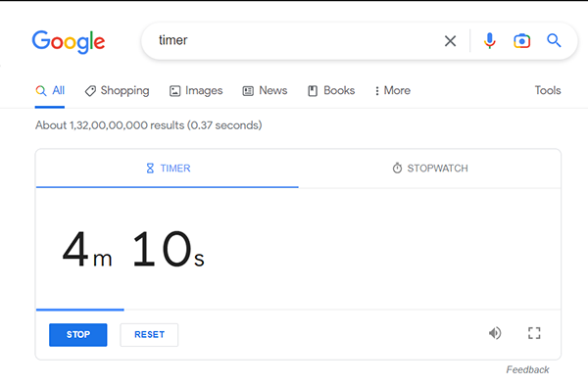Stop the running timer

tap(78, 335)
